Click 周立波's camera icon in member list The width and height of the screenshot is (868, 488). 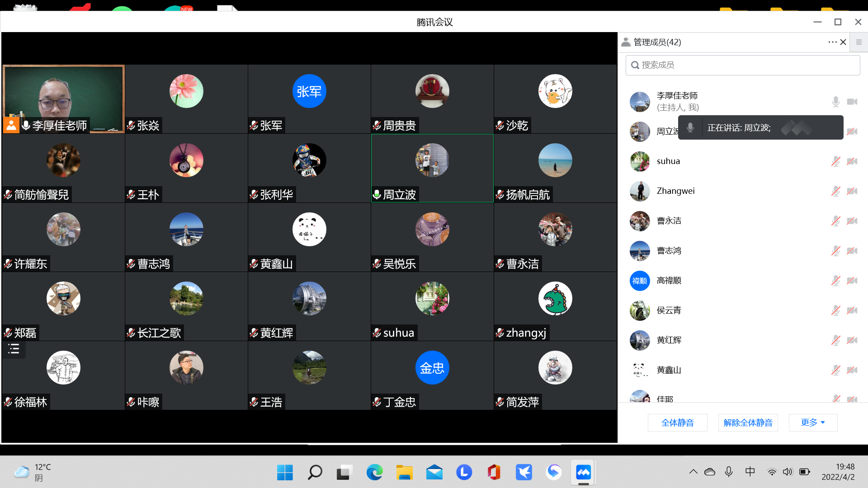(852, 131)
